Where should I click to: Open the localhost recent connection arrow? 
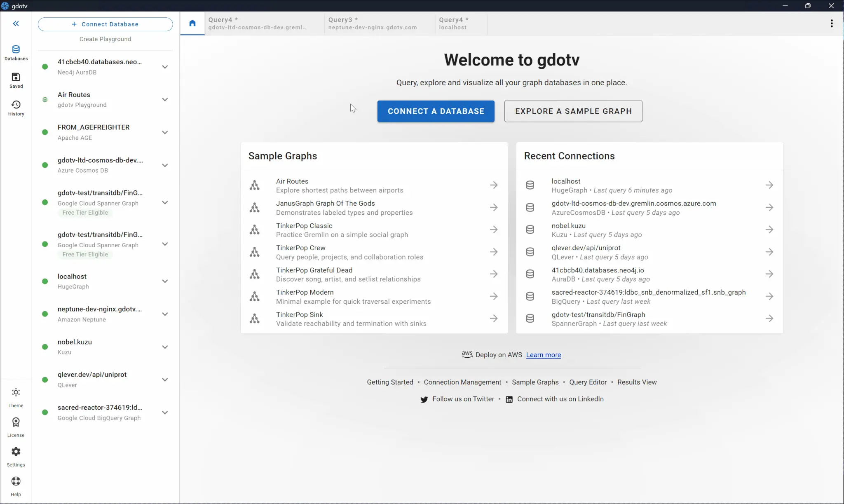770,185
